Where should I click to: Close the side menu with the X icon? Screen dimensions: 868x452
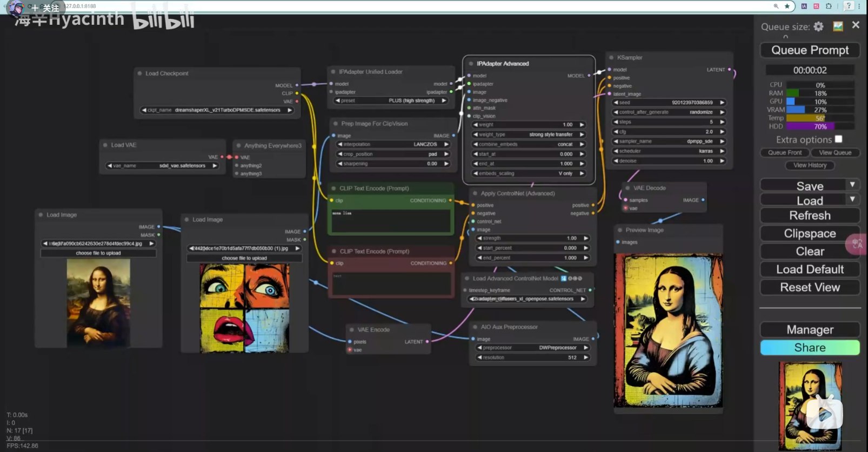click(x=856, y=25)
